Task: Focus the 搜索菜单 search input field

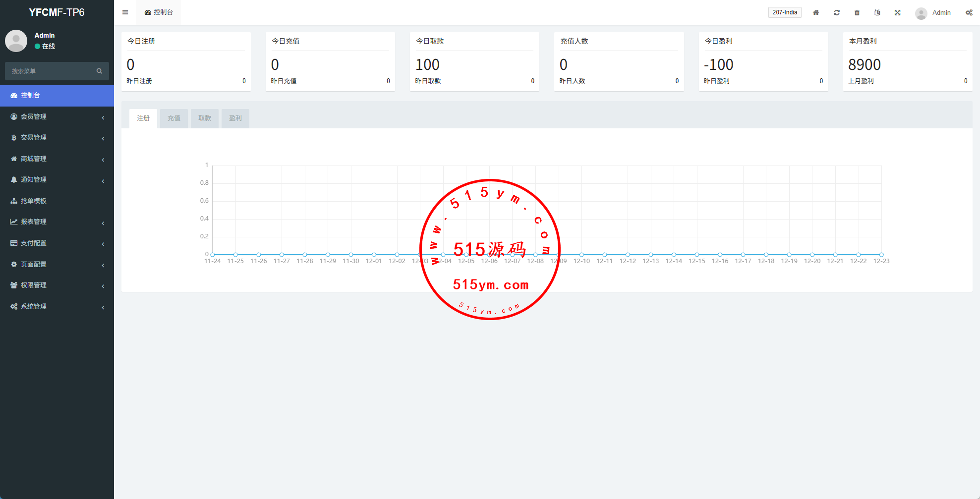Action: (50, 71)
